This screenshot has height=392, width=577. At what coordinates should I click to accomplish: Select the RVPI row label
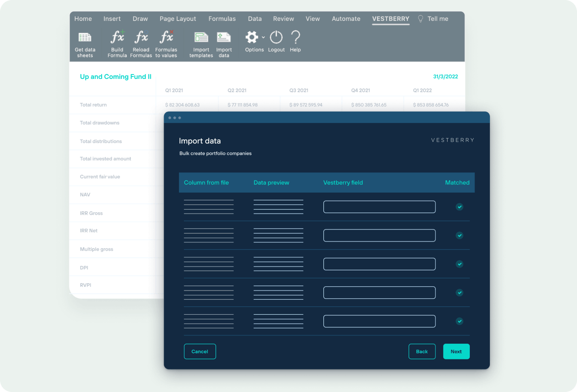click(85, 285)
